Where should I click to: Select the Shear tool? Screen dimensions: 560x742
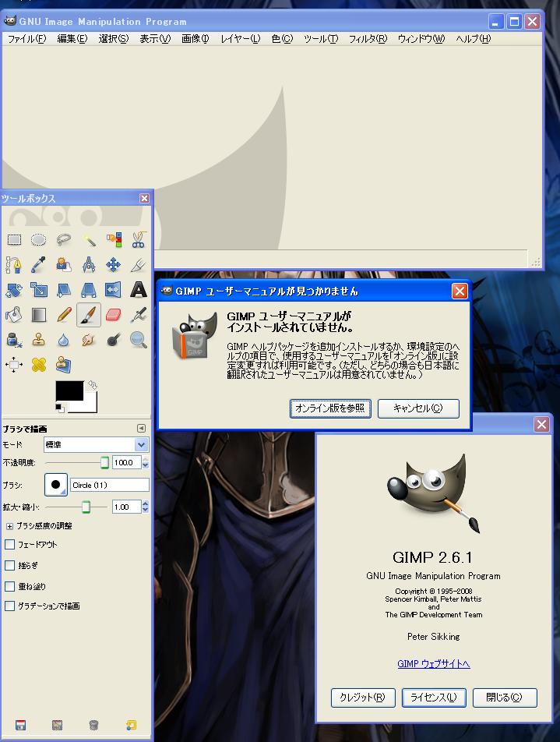pos(64,290)
